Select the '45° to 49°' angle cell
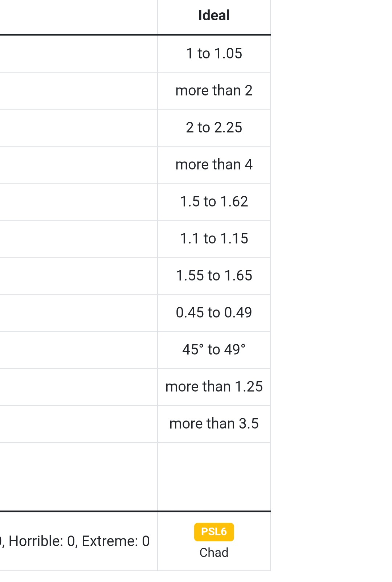 click(x=214, y=350)
